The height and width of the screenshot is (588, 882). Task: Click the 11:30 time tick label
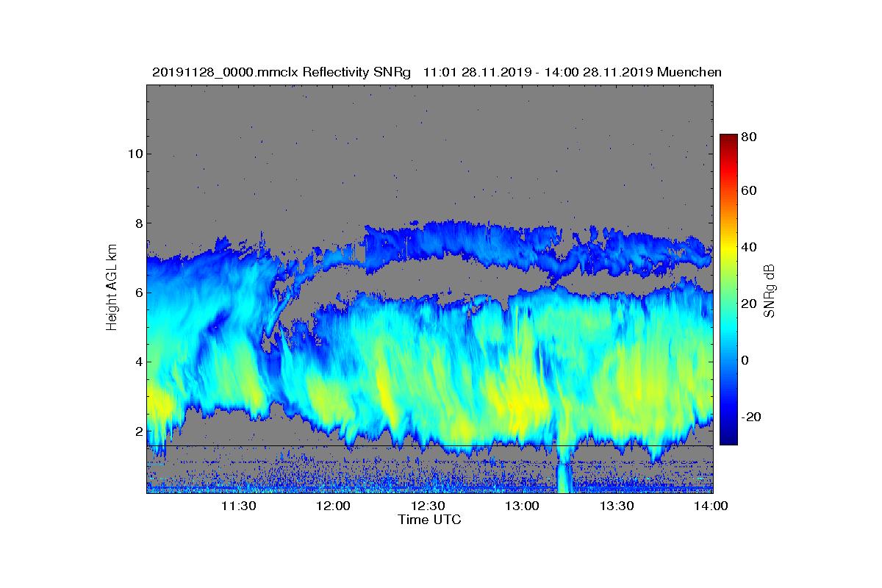click(x=240, y=506)
